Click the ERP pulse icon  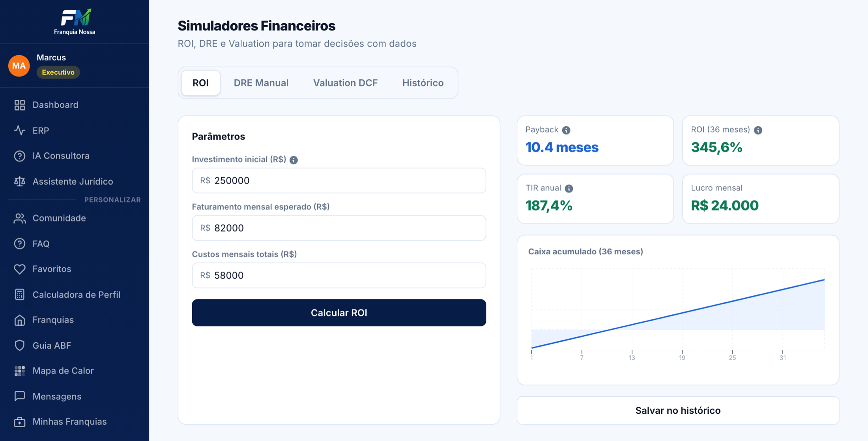19,130
